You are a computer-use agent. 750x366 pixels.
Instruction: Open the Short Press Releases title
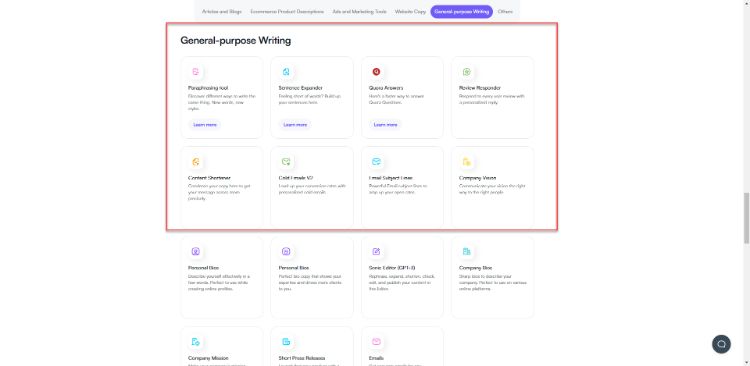[x=302, y=358]
